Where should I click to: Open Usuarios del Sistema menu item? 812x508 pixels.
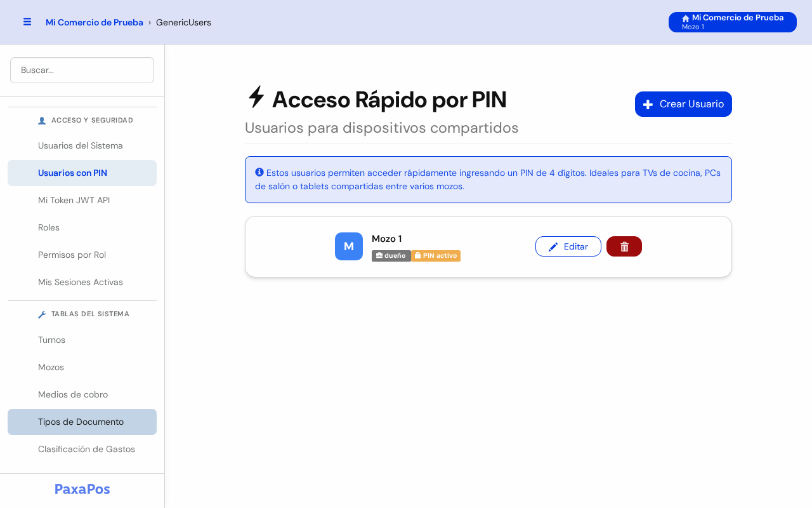pyautogui.click(x=82, y=145)
